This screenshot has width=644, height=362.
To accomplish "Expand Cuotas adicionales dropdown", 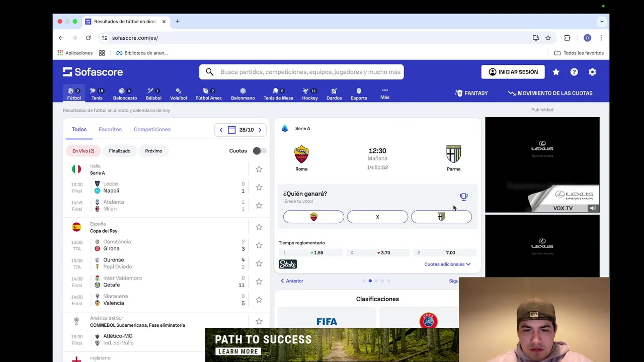I will (447, 264).
